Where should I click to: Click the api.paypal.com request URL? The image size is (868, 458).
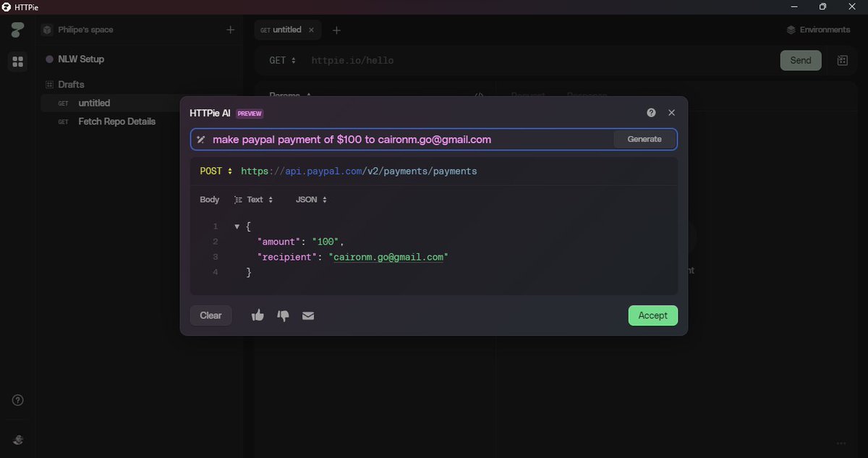click(359, 171)
